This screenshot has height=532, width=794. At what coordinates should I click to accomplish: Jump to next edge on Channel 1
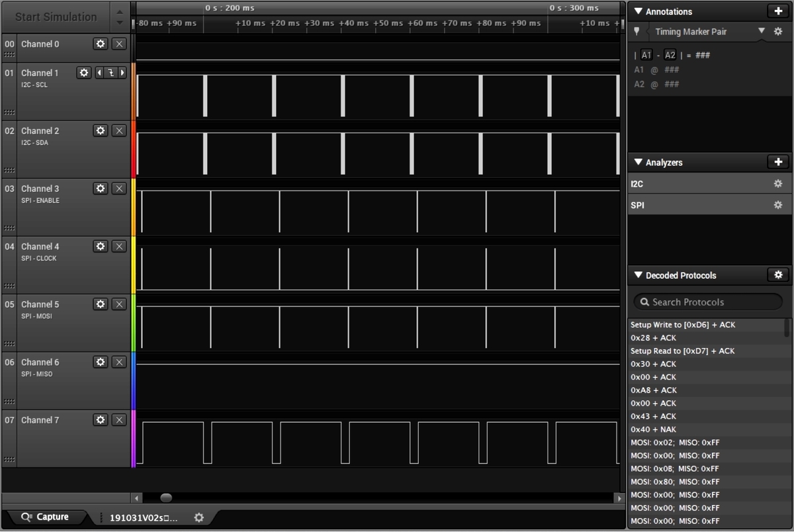click(x=122, y=73)
